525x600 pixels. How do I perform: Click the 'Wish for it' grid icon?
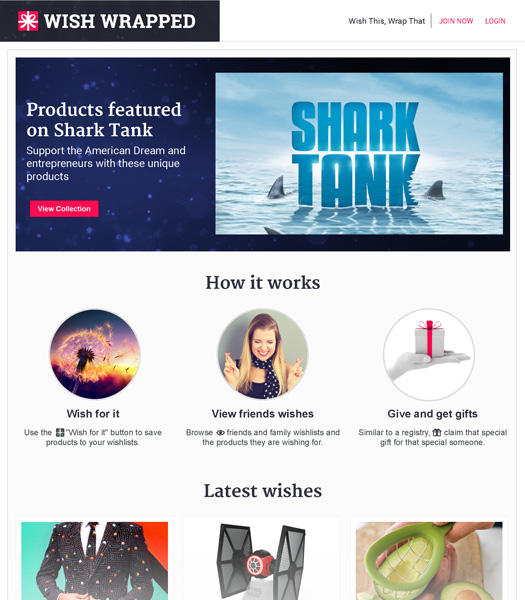pos(60,432)
